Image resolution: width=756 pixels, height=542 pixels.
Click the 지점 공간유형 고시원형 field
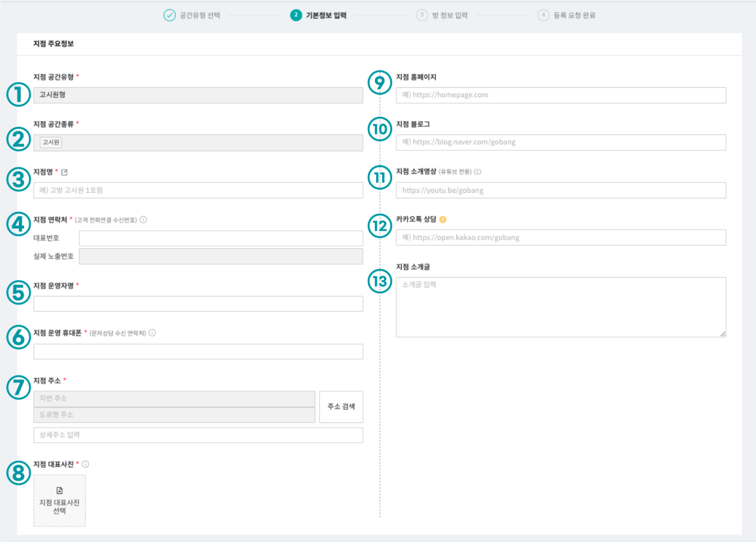coord(198,95)
